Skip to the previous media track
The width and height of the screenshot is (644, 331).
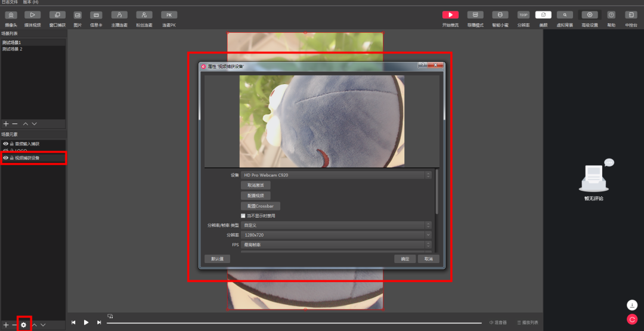73,323
